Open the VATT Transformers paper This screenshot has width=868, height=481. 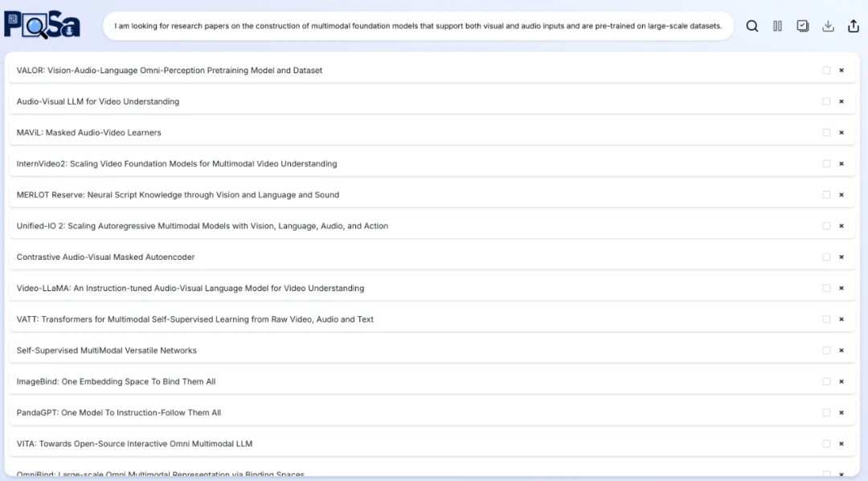[195, 320]
